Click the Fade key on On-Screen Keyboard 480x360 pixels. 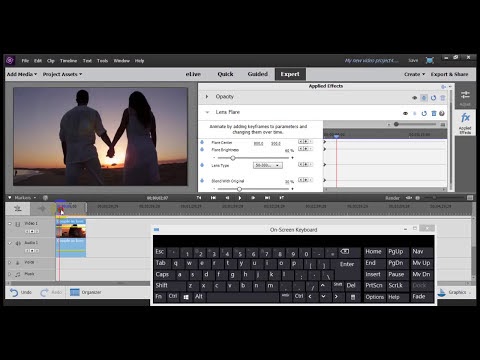422,297
